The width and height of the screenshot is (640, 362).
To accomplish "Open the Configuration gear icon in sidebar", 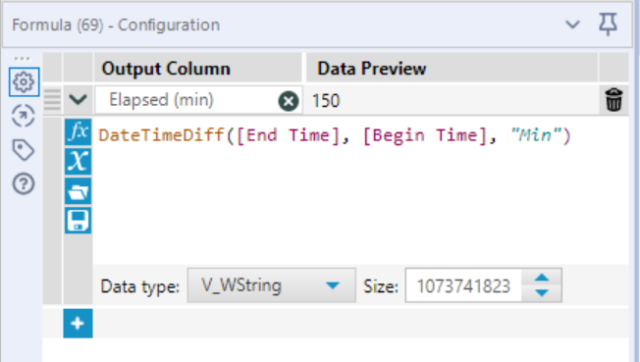I will 24,82.
